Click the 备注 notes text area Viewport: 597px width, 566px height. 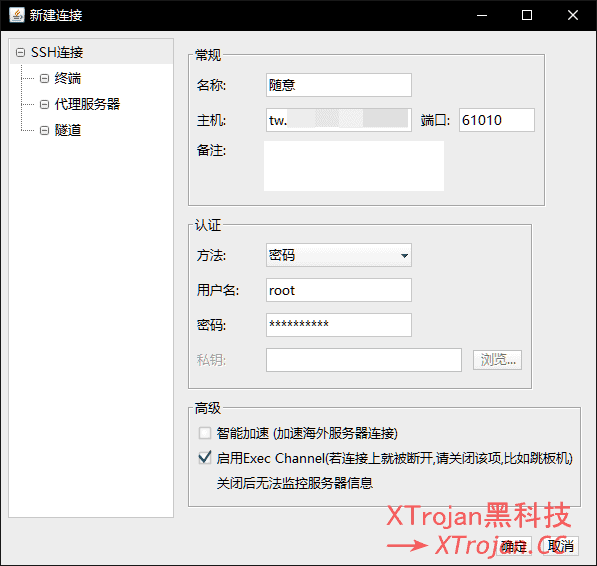coord(354,166)
